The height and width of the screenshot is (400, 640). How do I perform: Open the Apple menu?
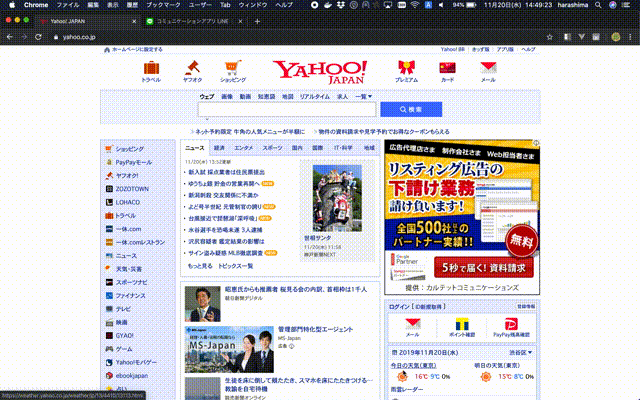(x=12, y=5)
